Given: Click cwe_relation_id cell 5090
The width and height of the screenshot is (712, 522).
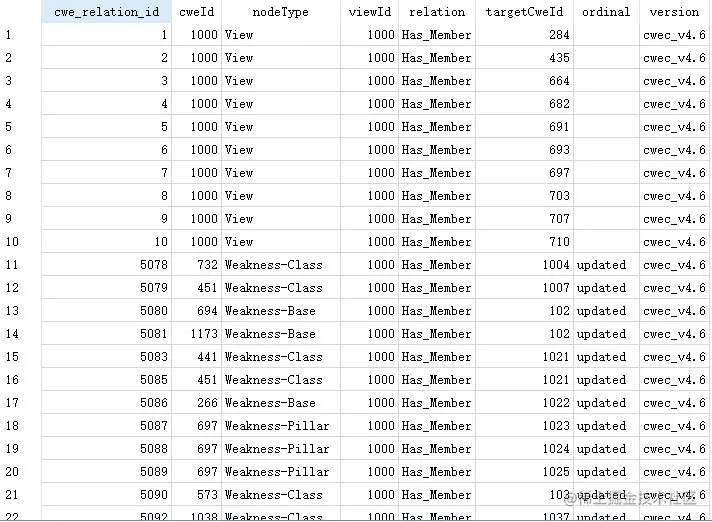Looking at the screenshot, I should [x=106, y=494].
